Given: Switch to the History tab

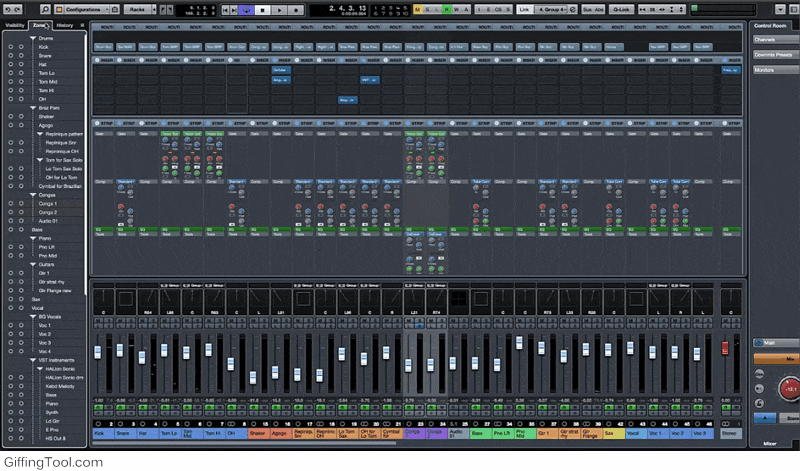Looking at the screenshot, I should [x=64, y=25].
